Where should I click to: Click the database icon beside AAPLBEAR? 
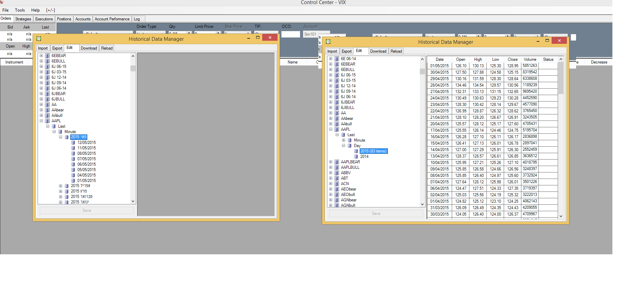click(x=337, y=162)
